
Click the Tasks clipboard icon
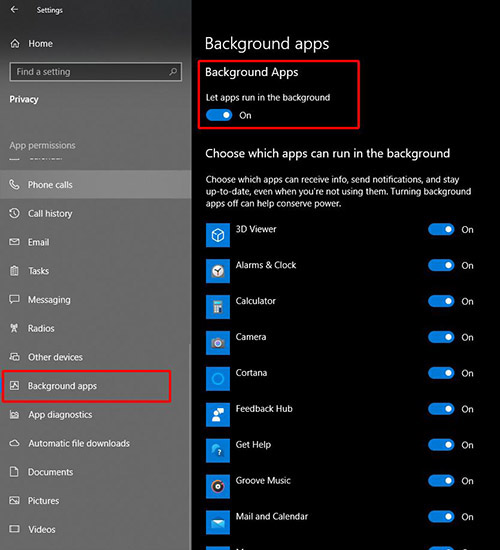(14, 270)
